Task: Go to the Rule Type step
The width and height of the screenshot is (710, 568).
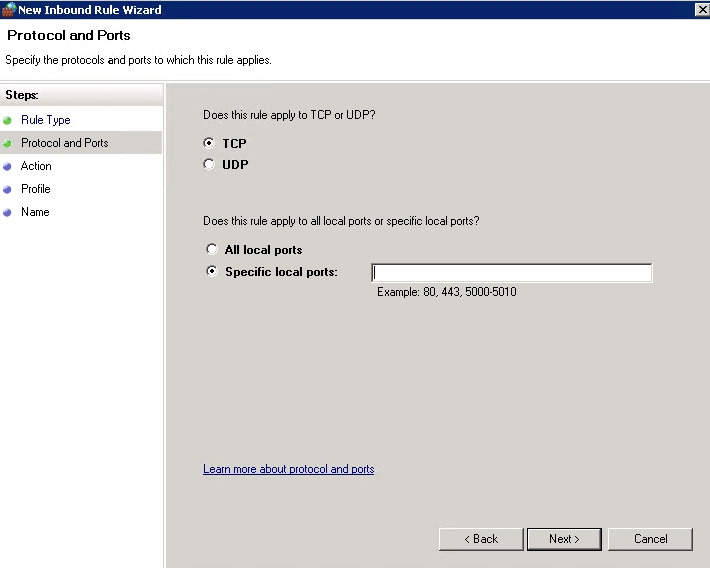Action: [x=46, y=120]
